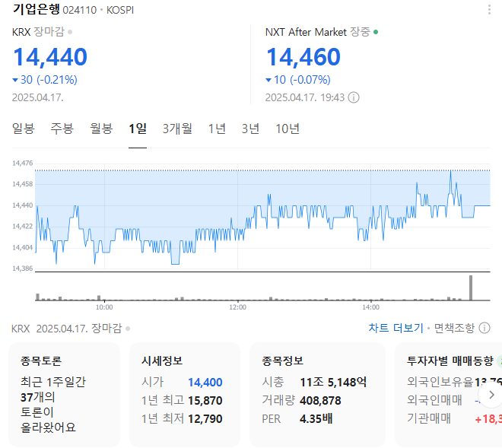Open the 종목정보 card
502x448 pixels.
317,395
